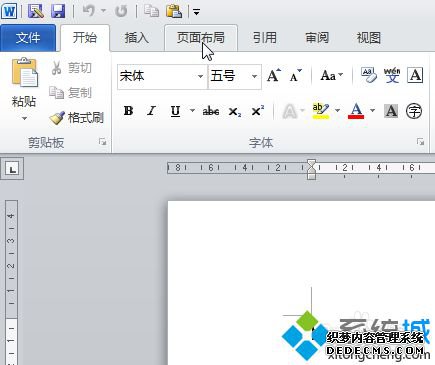435x365 pixels.
Task: Open the 字体 font dialog launcher
Action: click(420, 142)
